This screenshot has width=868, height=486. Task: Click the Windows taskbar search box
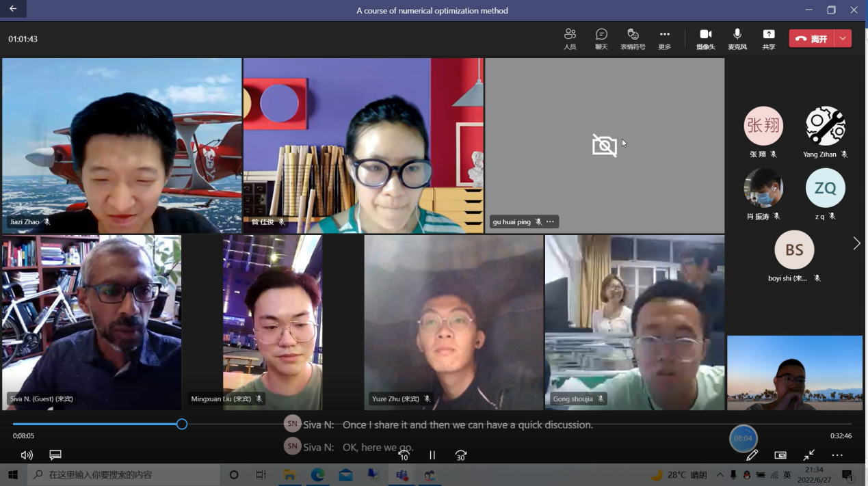coord(123,474)
